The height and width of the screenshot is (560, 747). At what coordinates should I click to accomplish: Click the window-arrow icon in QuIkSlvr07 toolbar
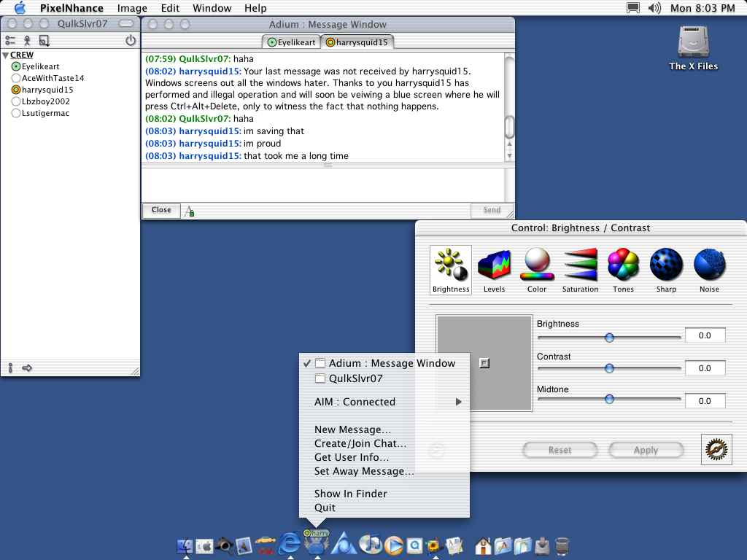pyautogui.click(x=44, y=41)
